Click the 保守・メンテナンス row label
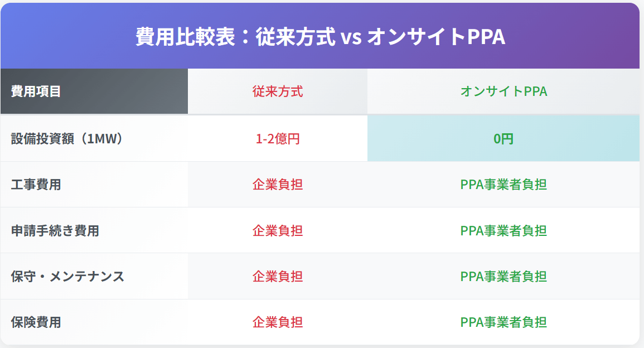644x348 pixels. pyautogui.click(x=67, y=276)
